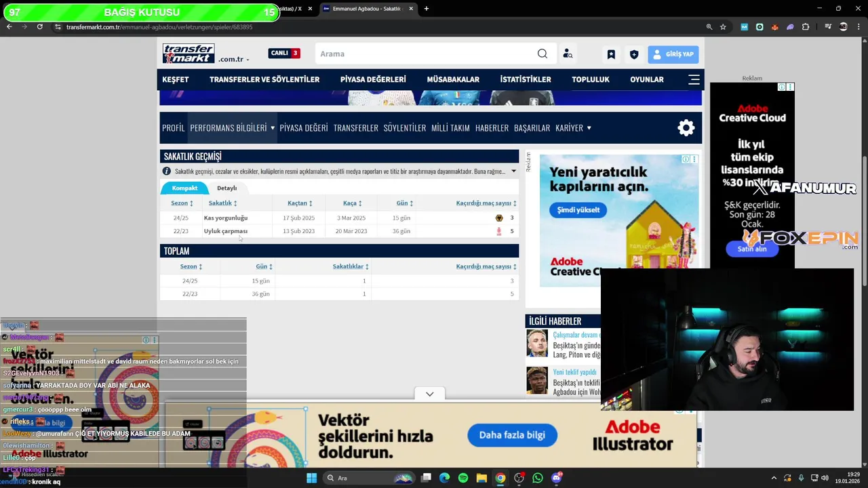Sort injury table by Gün column
868x488 pixels.
point(405,203)
